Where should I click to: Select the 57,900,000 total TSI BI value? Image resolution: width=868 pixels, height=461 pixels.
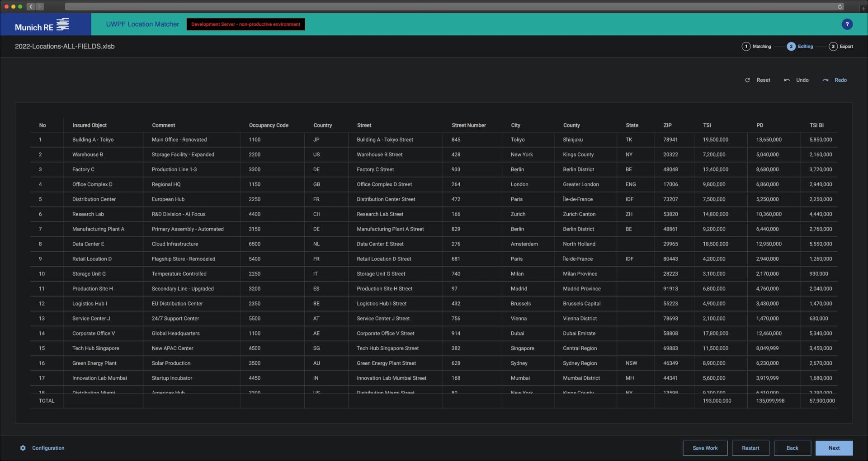click(822, 401)
